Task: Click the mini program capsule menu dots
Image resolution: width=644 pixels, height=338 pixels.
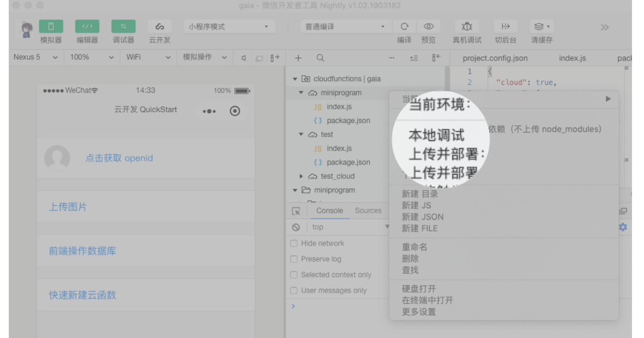Action: click(209, 111)
